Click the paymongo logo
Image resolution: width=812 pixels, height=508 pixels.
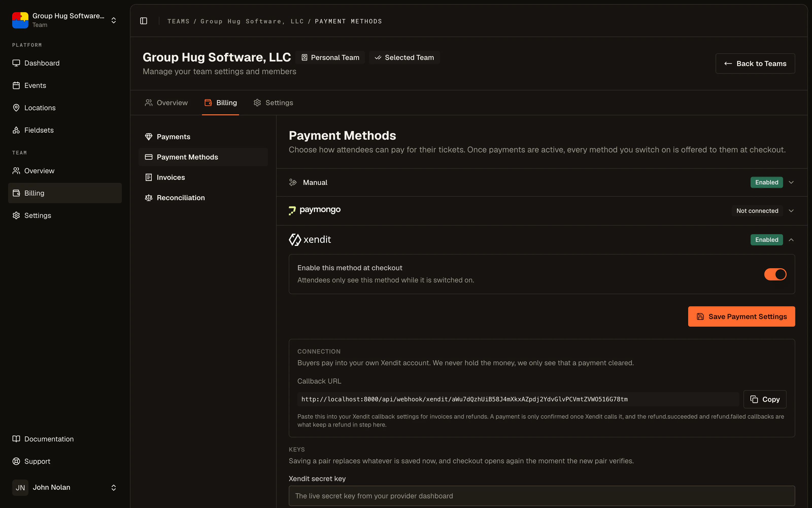[315, 210]
